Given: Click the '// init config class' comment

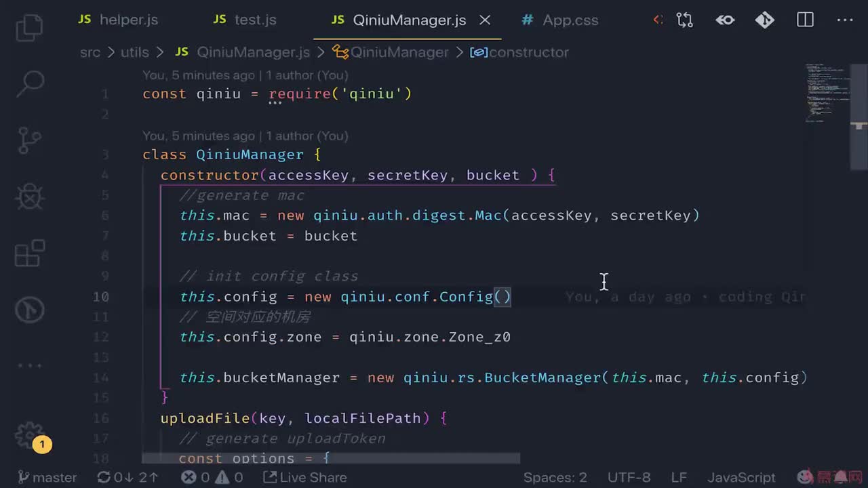Looking at the screenshot, I should [x=269, y=277].
